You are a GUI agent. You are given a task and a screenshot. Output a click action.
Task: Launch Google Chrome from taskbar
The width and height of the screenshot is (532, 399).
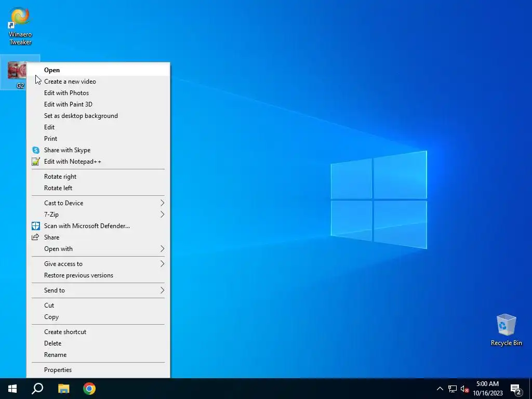tap(89, 389)
